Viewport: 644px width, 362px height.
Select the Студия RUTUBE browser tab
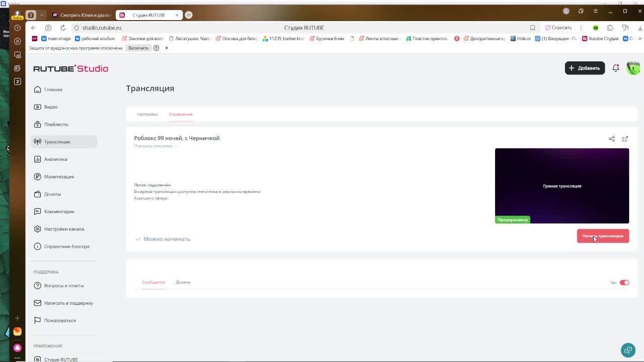point(149,15)
